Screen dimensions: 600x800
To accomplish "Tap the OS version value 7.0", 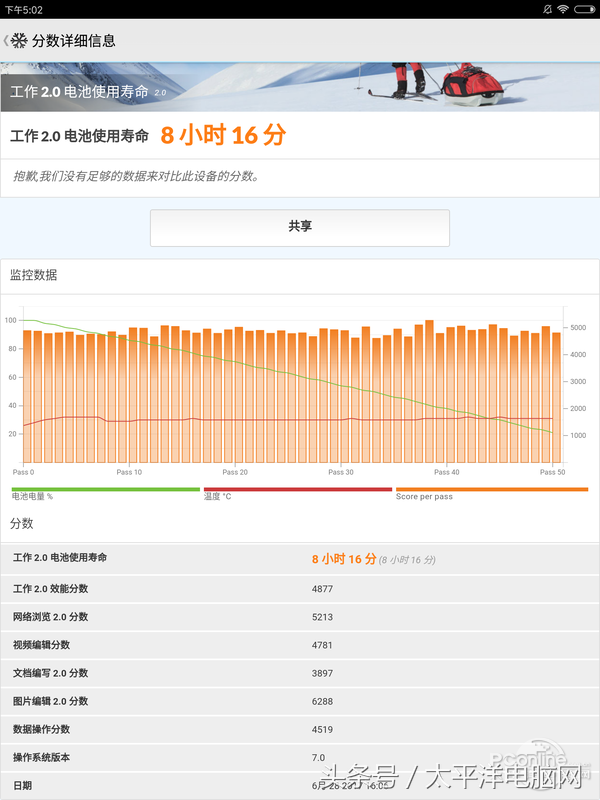I will tap(318, 757).
